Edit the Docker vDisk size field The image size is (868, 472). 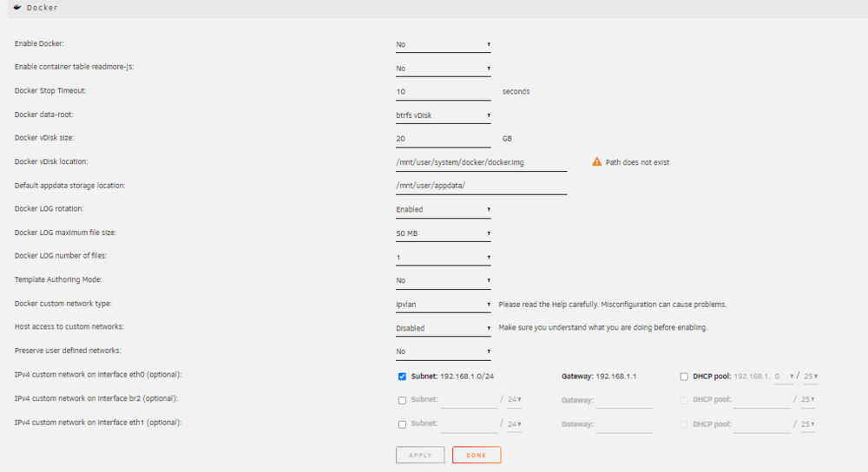(x=443, y=138)
